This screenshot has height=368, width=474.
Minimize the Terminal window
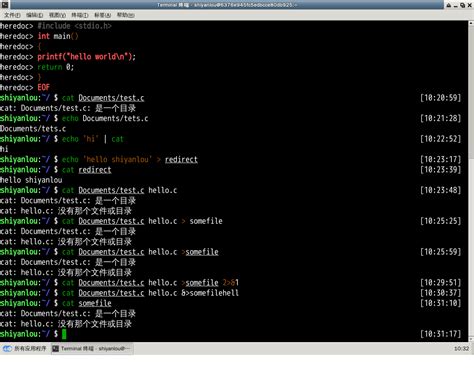456,5
